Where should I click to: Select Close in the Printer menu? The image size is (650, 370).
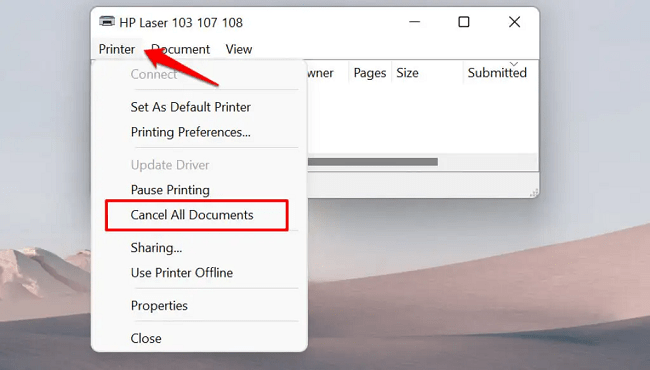click(x=146, y=339)
